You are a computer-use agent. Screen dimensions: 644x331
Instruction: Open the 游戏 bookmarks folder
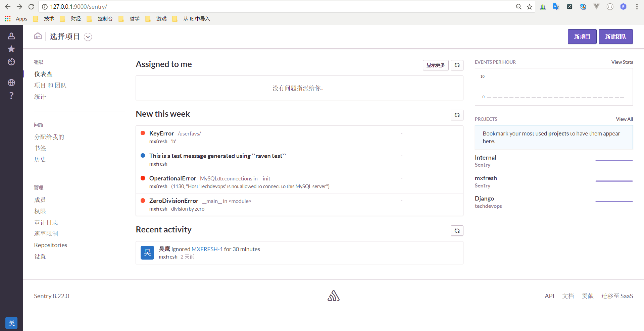(x=156, y=19)
